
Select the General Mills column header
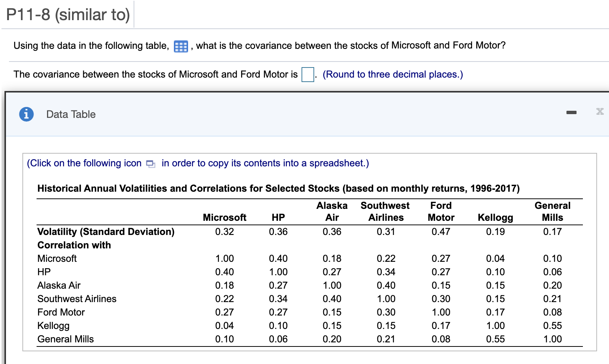click(553, 211)
